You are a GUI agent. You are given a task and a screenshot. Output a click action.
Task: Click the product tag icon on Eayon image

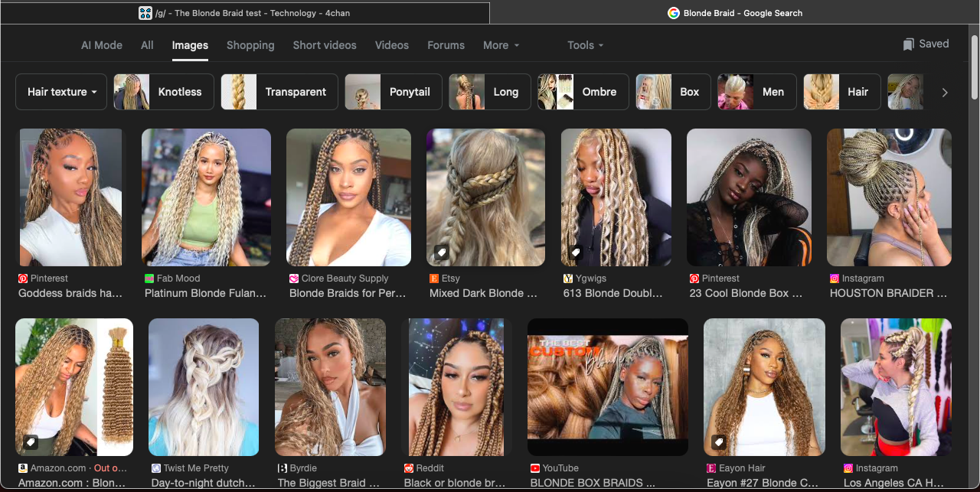(719, 441)
